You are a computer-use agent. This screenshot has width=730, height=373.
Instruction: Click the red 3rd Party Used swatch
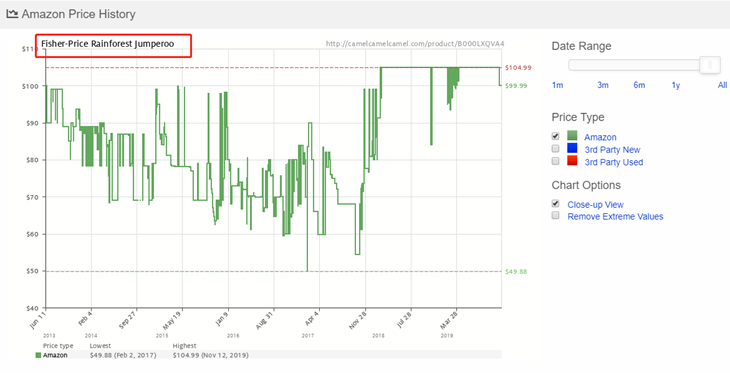click(x=572, y=161)
